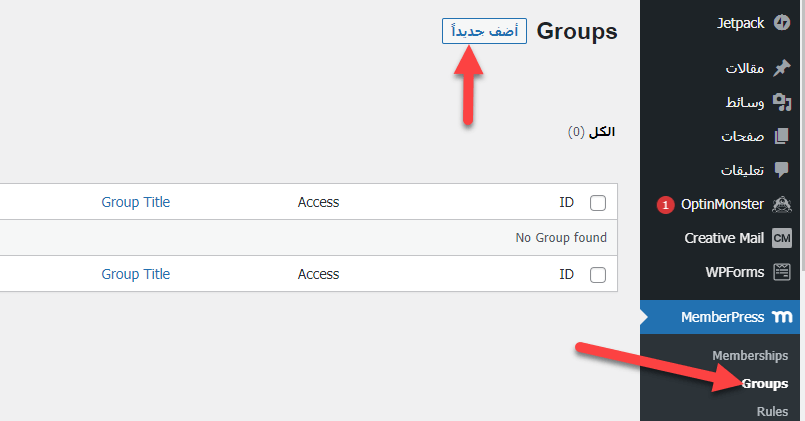805x421 pixels.
Task: Click the Jetpack lightning bolt icon
Action: coord(782,23)
